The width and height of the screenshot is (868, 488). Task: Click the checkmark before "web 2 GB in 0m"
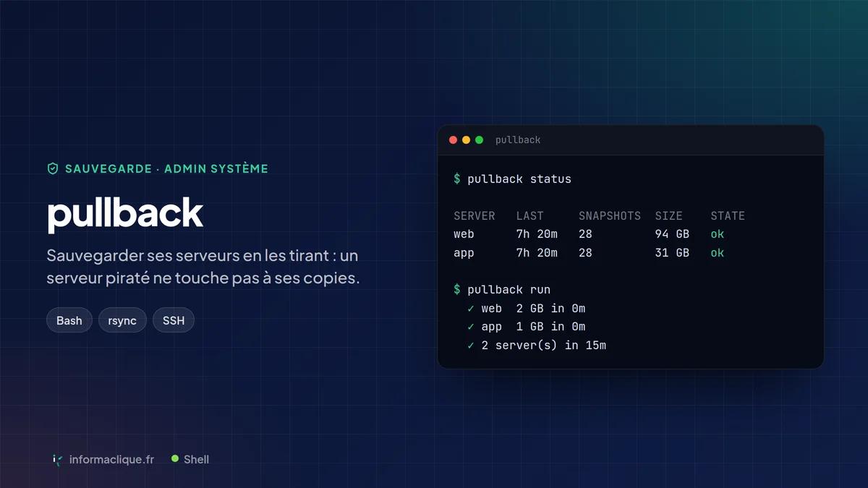[x=471, y=308]
